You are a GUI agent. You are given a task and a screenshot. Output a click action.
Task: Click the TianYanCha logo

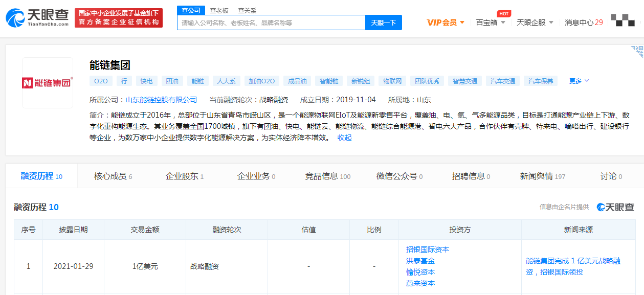point(37,17)
